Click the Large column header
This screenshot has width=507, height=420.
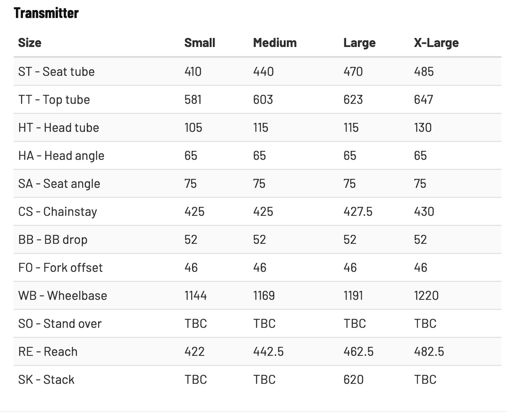(x=359, y=43)
